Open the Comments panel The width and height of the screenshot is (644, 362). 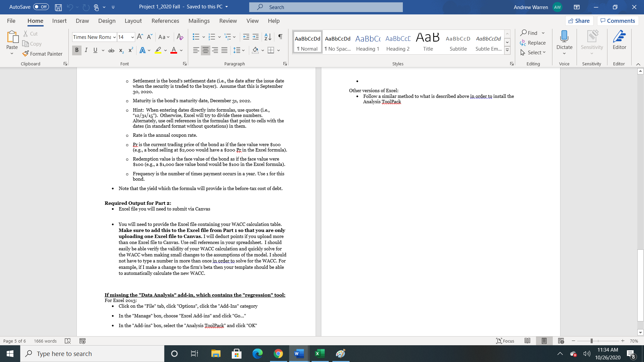coord(618,20)
